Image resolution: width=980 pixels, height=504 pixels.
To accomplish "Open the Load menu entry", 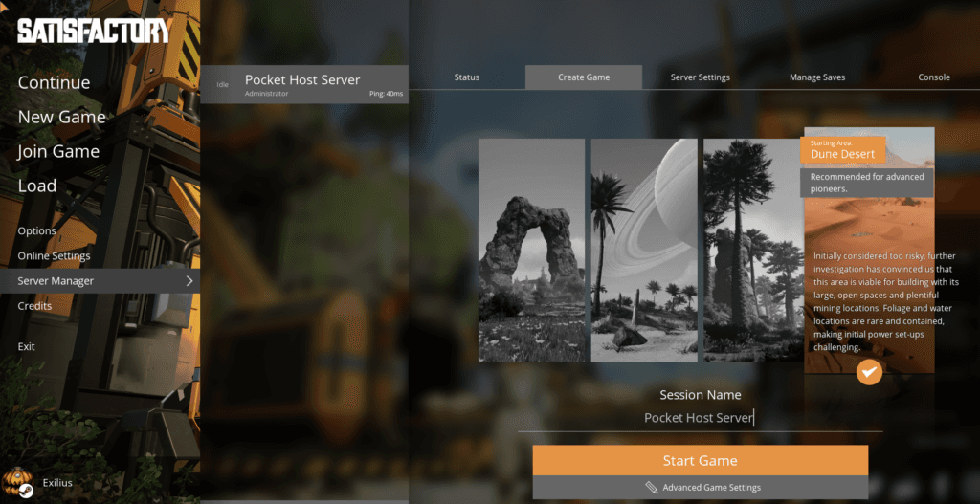I will click(37, 186).
